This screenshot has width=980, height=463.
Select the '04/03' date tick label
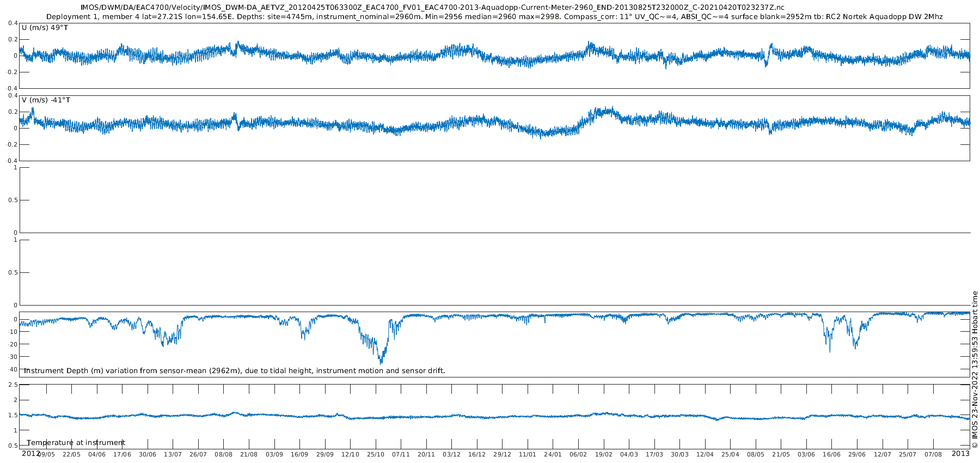[x=629, y=454]
